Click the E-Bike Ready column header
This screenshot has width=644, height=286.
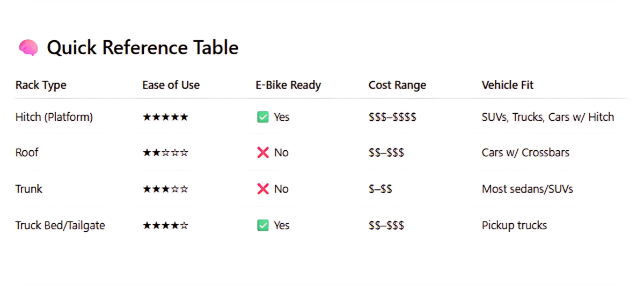(288, 85)
